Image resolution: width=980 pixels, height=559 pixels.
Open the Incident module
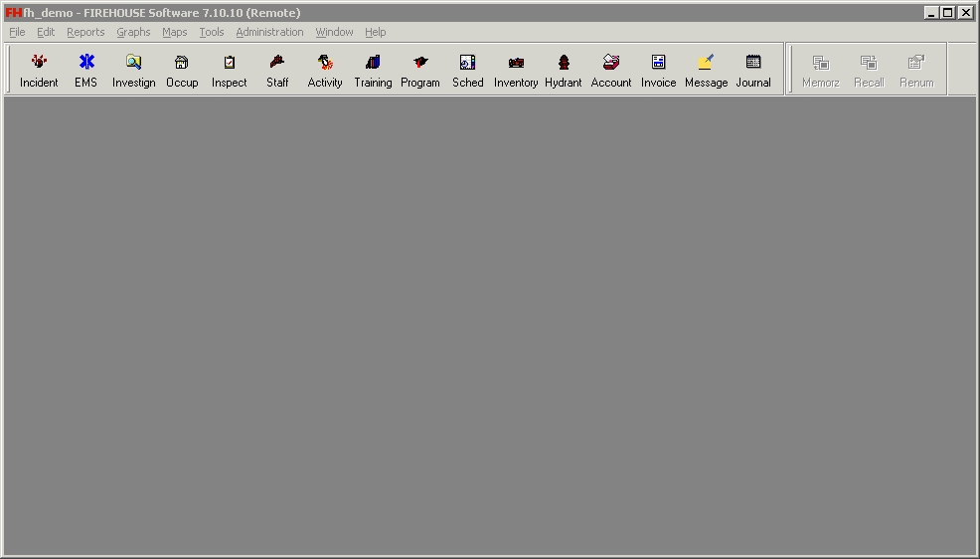[39, 70]
